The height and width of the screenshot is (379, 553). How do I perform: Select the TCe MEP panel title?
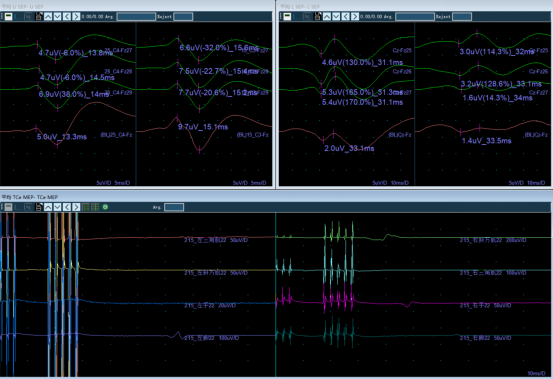tap(30, 197)
